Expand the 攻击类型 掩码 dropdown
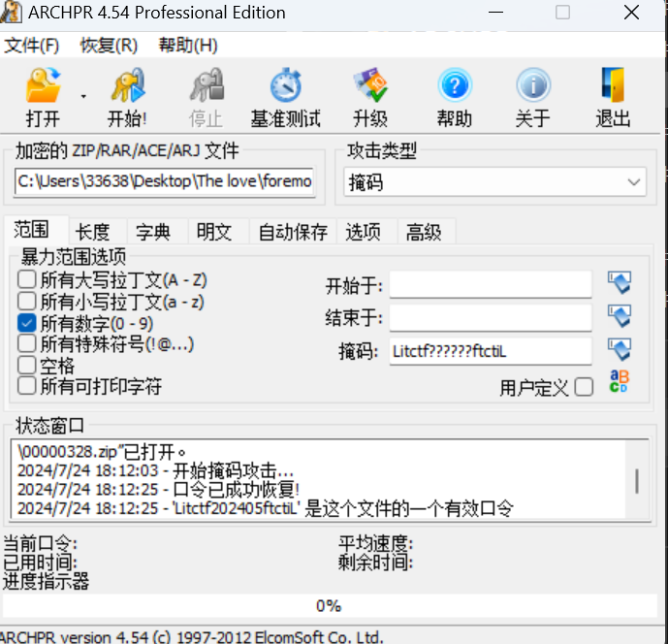Viewport: 668px width, 644px height. [x=495, y=182]
